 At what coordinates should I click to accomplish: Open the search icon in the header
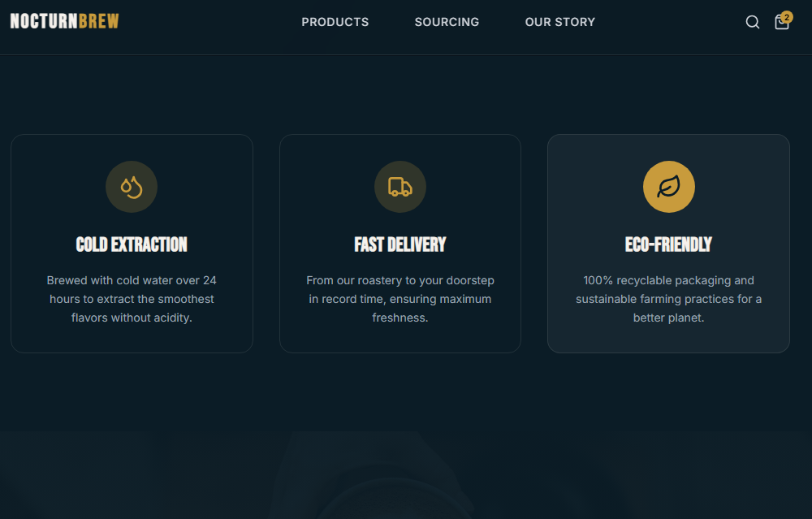(x=753, y=22)
